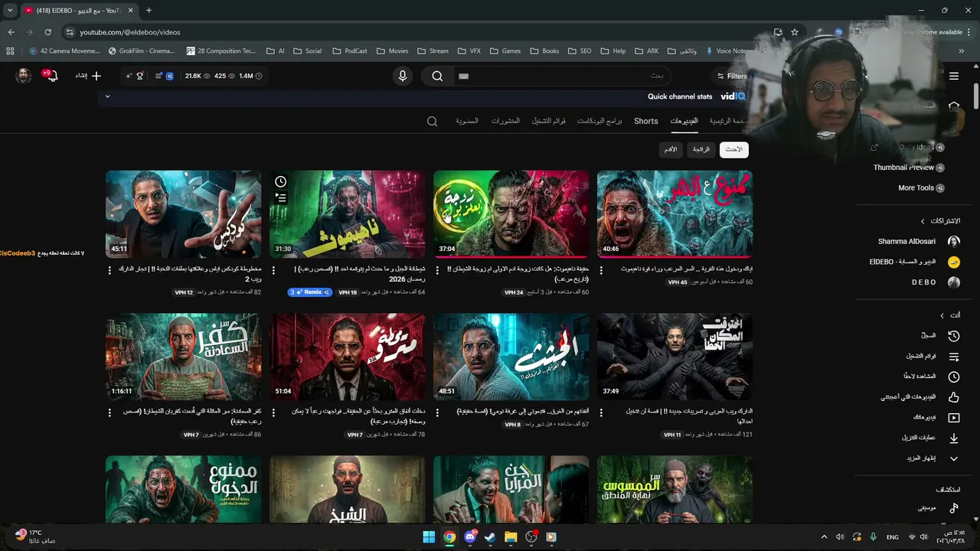The height and width of the screenshot is (551, 980).
Task: Click the Filters button
Action: click(731, 76)
